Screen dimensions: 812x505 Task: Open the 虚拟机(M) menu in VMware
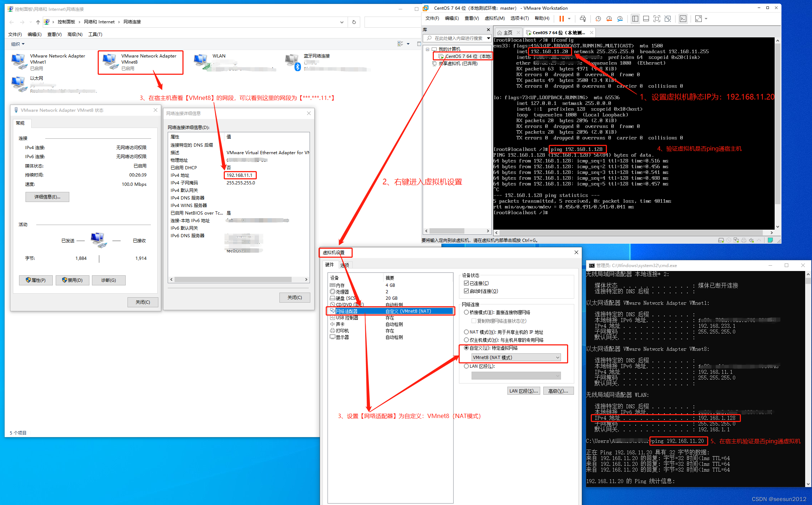coord(494,18)
